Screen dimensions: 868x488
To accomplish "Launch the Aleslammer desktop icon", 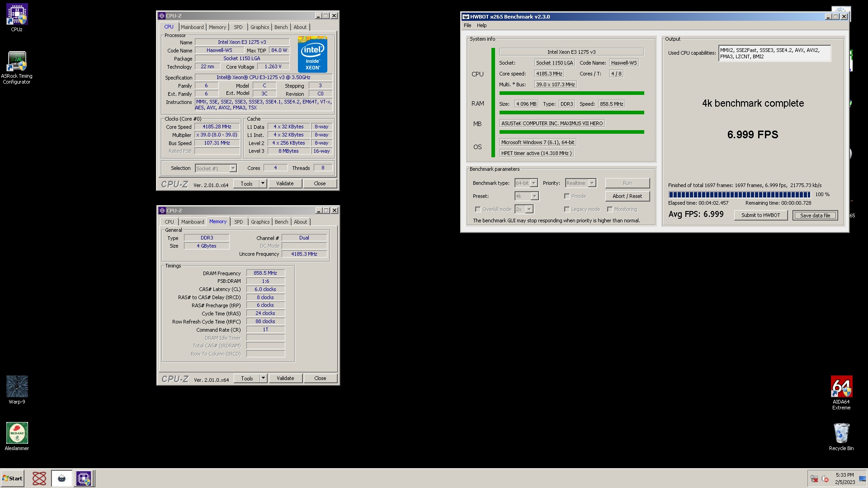I will pyautogui.click(x=17, y=436).
